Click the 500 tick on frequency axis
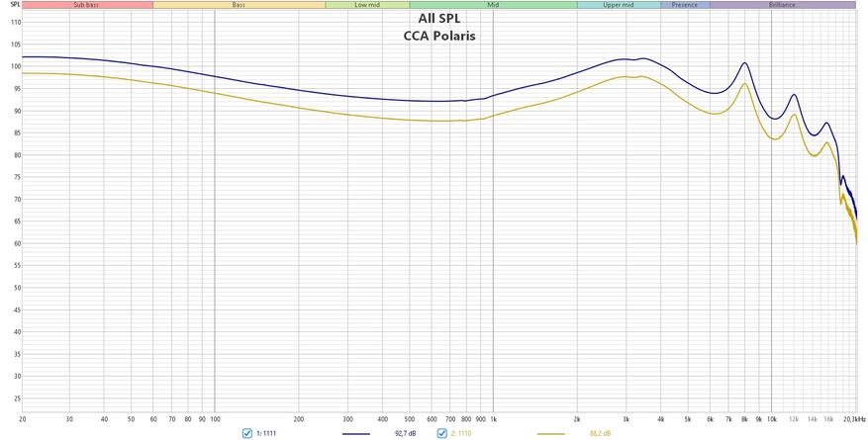The height and width of the screenshot is (440, 868). (410, 419)
